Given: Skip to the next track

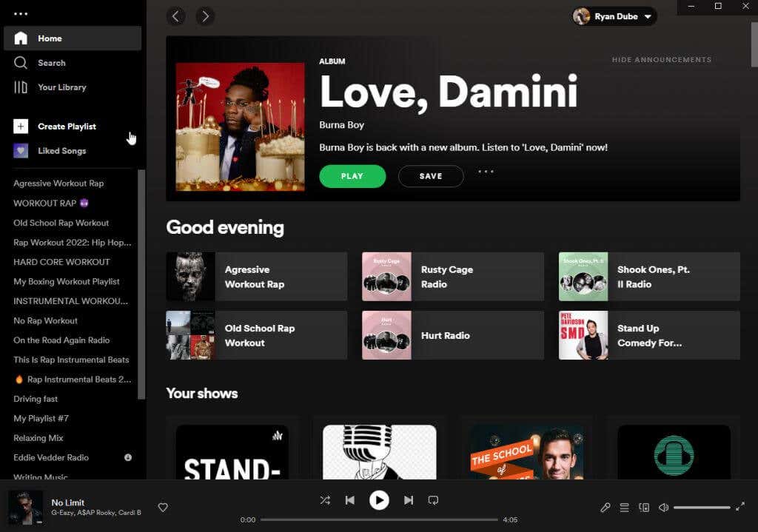Looking at the screenshot, I should click(409, 500).
